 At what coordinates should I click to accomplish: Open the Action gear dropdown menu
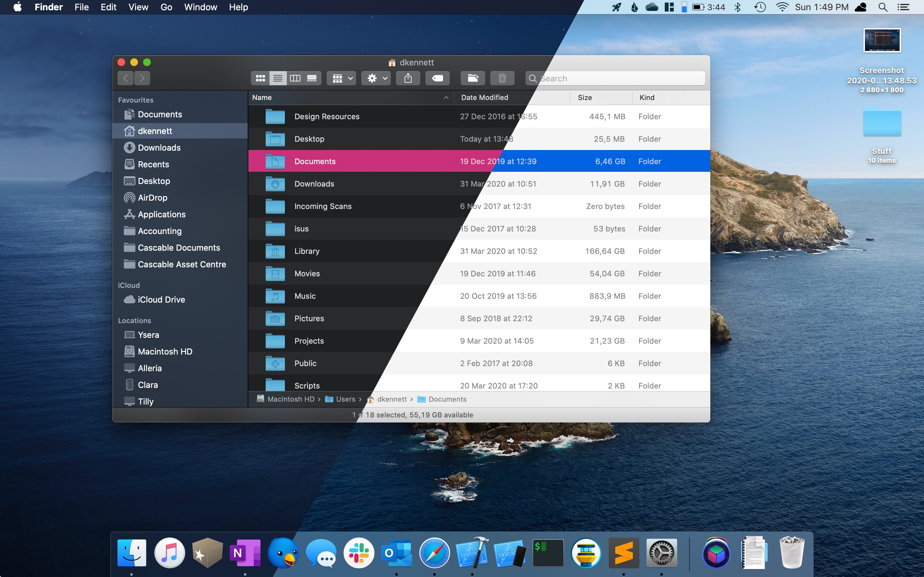[376, 78]
